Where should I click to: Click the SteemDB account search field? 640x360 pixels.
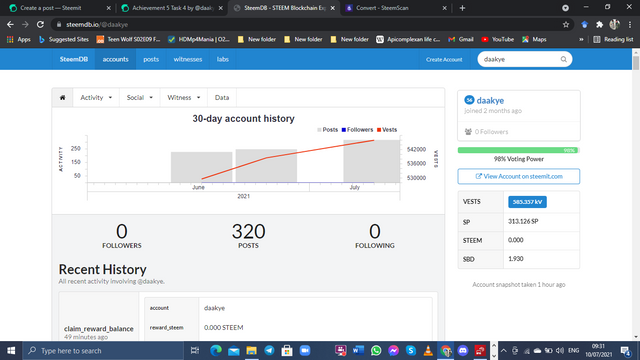coord(524,60)
